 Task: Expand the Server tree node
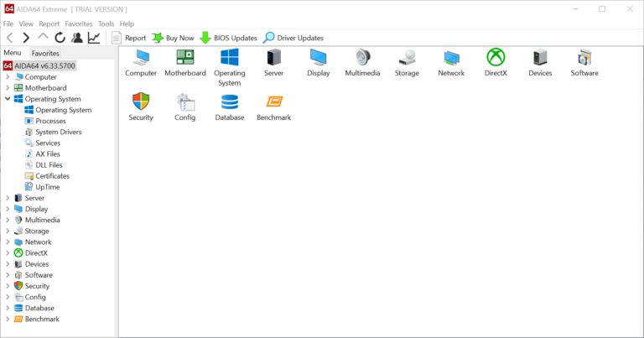click(8, 198)
